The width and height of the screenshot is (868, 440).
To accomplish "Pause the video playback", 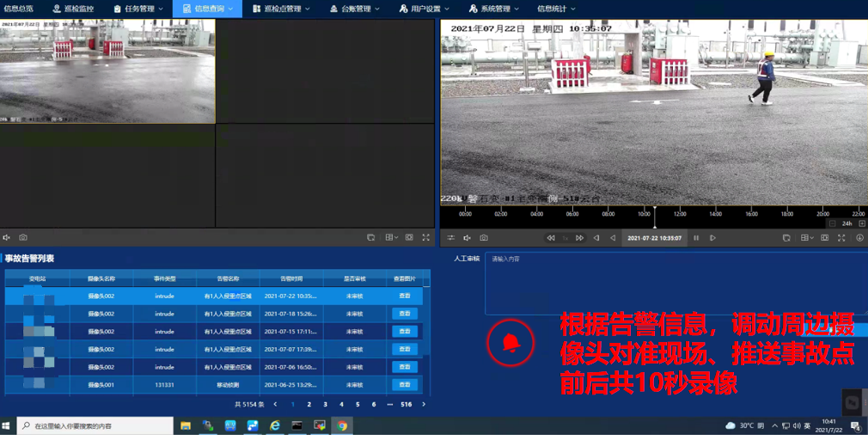I will [x=696, y=238].
